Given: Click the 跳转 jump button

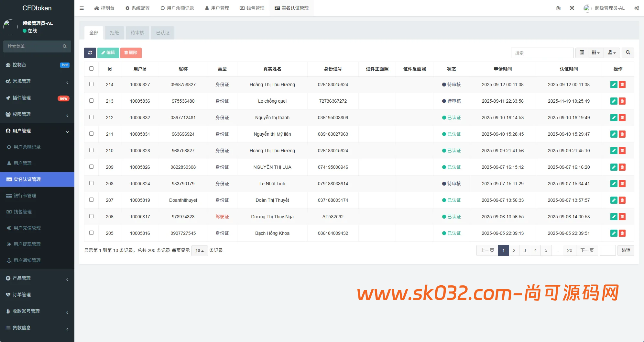Looking at the screenshot, I should point(626,250).
